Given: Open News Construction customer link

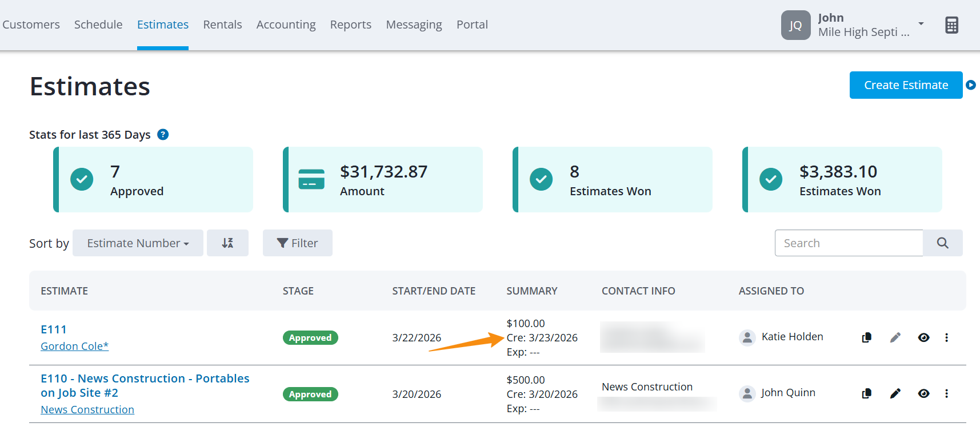Looking at the screenshot, I should tap(87, 409).
